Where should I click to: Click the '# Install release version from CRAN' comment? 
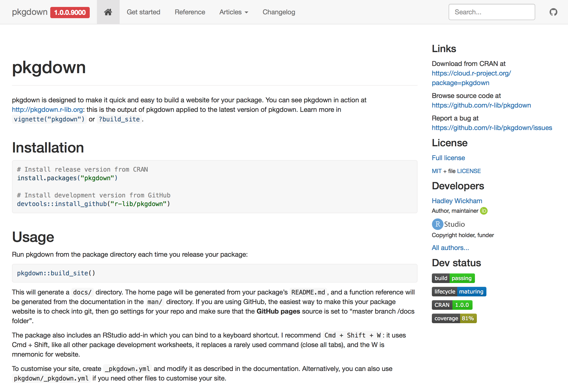point(82,169)
